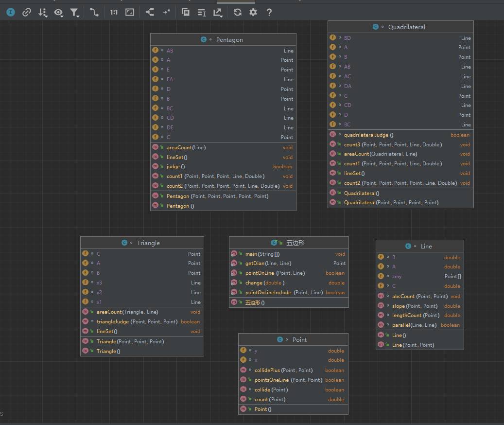Open diagram settings gear
504x425 pixels.
click(x=253, y=12)
